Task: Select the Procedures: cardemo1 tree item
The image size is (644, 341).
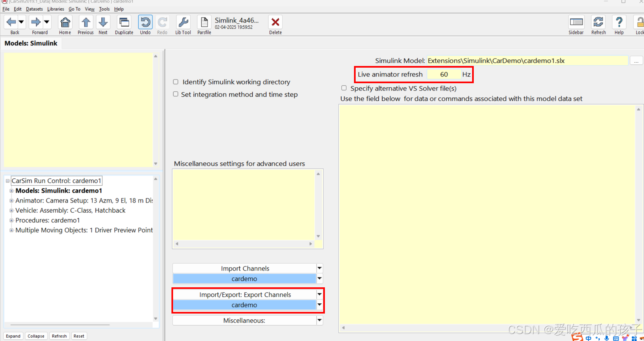Action: coord(48,220)
